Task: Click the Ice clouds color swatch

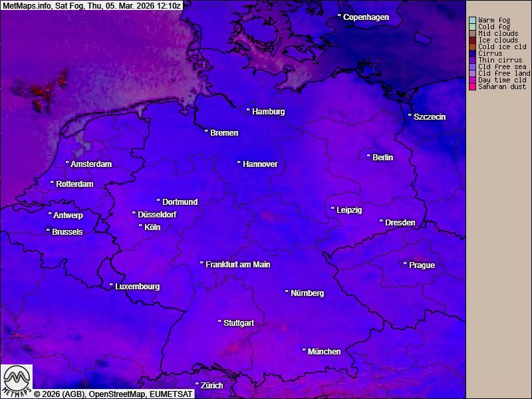Action: click(x=472, y=41)
